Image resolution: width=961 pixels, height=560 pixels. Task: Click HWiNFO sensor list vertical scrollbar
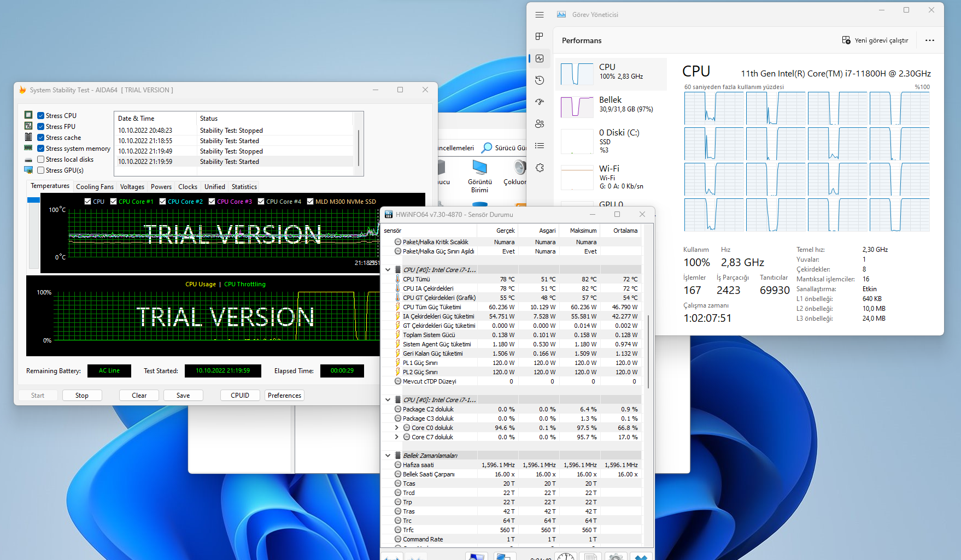648,351
